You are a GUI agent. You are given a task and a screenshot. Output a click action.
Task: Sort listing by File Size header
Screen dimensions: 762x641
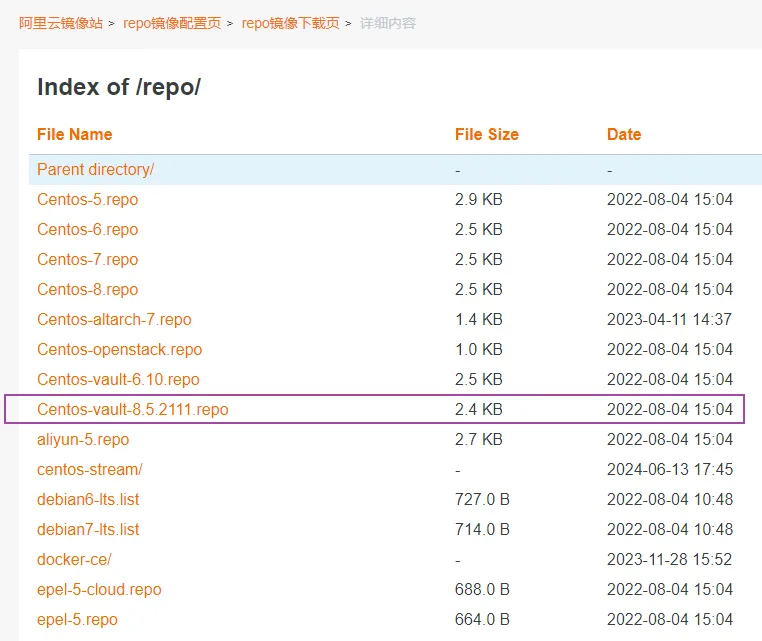(486, 134)
